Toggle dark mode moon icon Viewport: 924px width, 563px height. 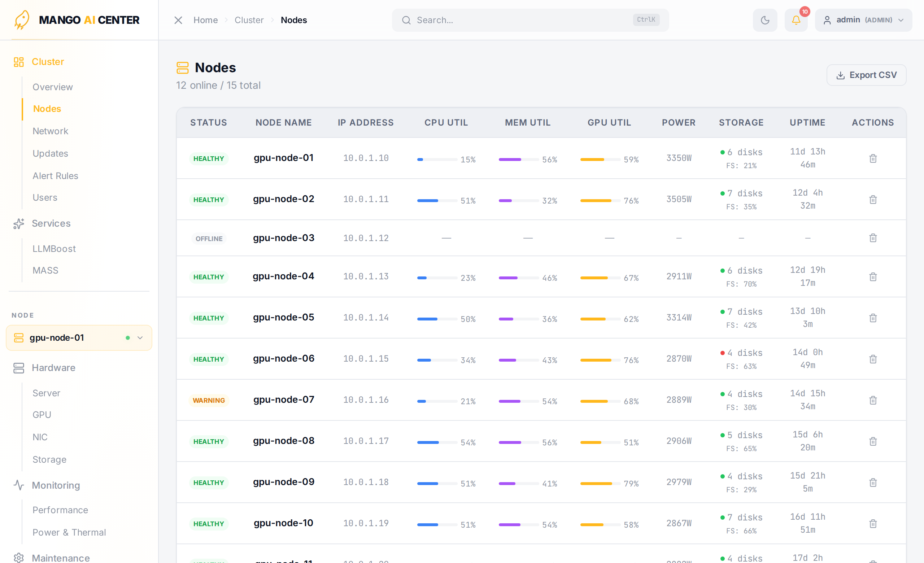765,20
